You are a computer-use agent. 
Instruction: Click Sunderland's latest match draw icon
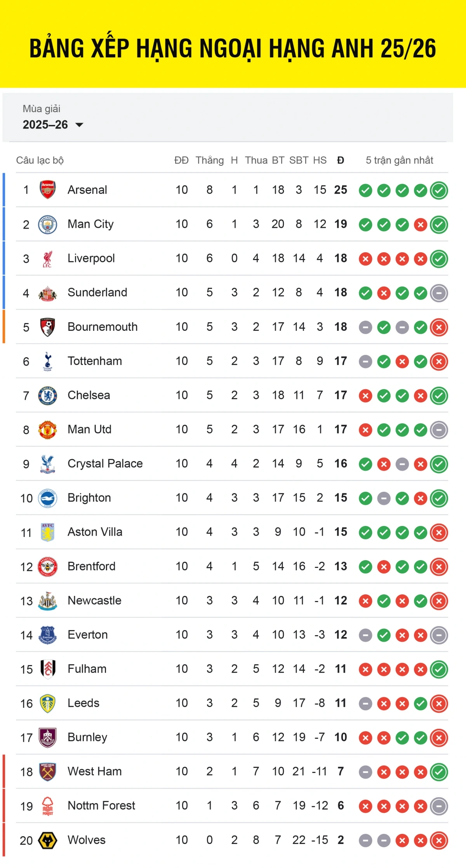(x=439, y=293)
